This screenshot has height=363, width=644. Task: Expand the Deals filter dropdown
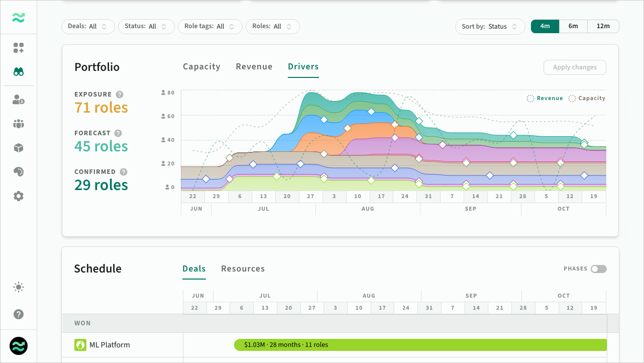[x=88, y=27]
